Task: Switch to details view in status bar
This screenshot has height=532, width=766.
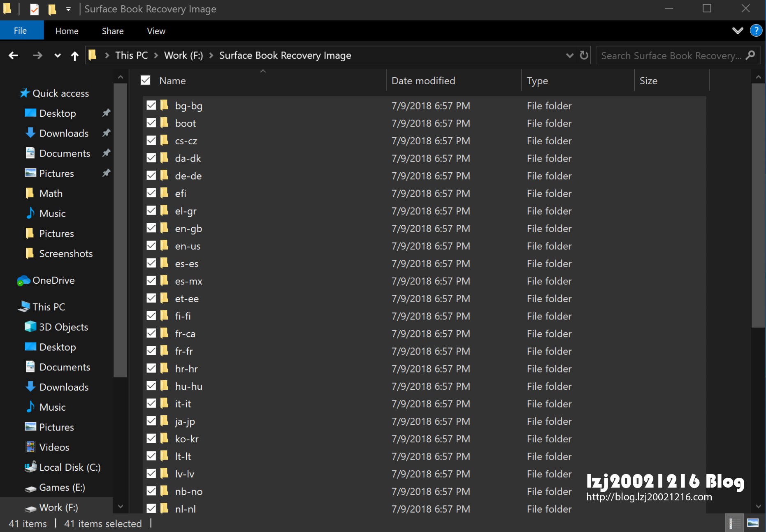Action: pos(734,523)
